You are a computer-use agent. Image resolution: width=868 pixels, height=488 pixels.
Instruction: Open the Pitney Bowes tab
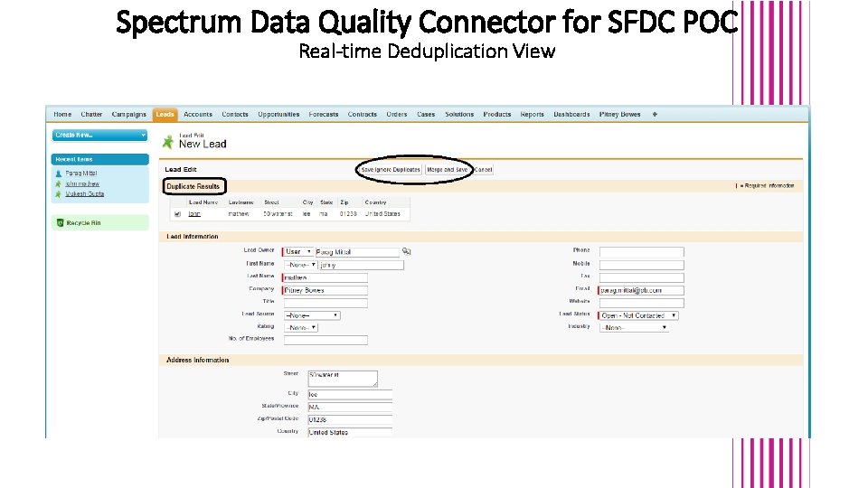click(619, 115)
